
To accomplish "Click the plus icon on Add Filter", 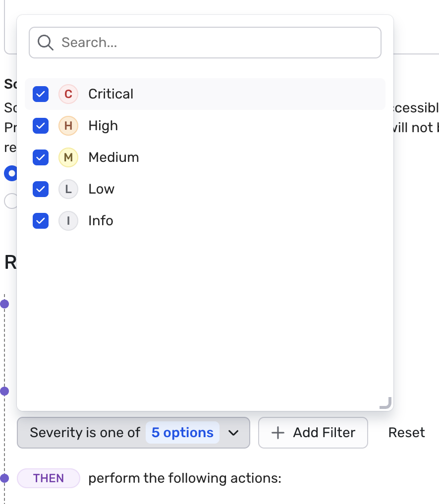I will (x=278, y=433).
